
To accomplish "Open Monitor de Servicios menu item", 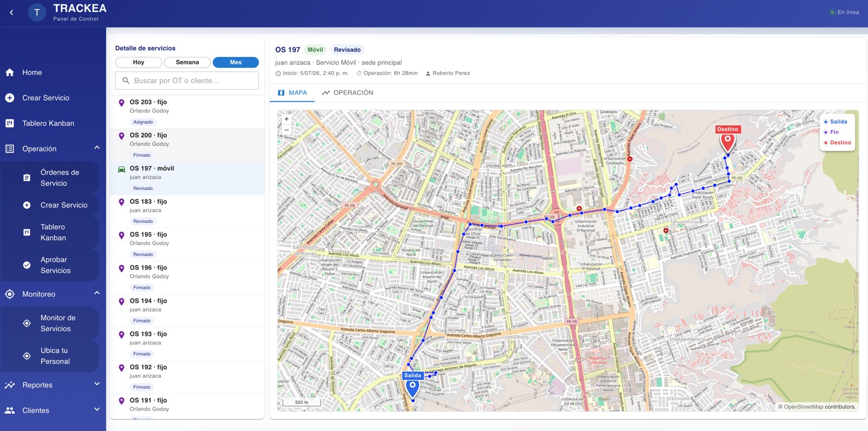I will (50, 323).
